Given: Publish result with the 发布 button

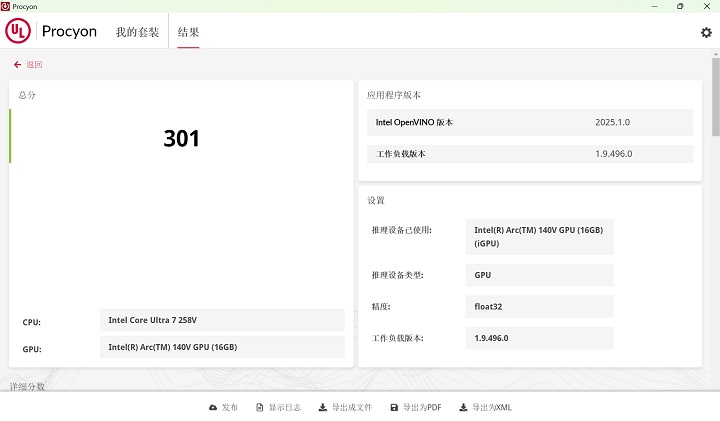Looking at the screenshot, I should 230,407.
